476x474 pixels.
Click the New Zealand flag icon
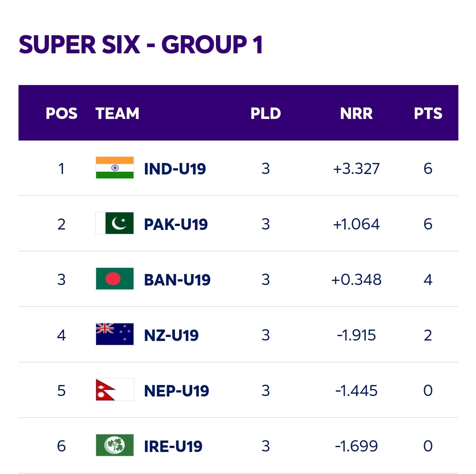[x=115, y=334]
